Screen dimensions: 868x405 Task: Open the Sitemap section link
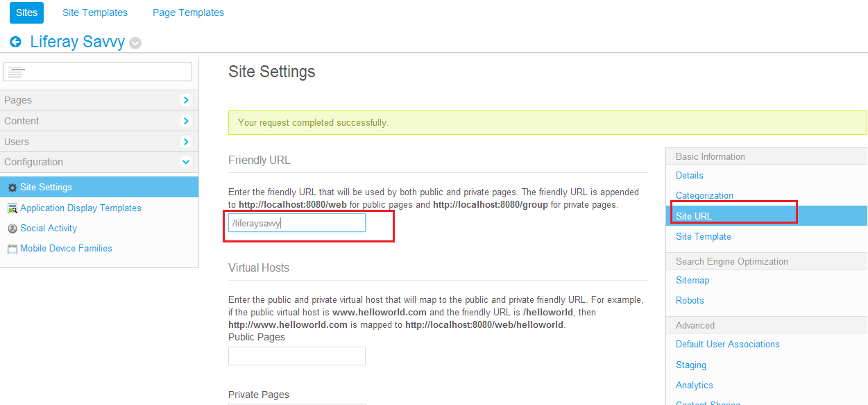[692, 280]
